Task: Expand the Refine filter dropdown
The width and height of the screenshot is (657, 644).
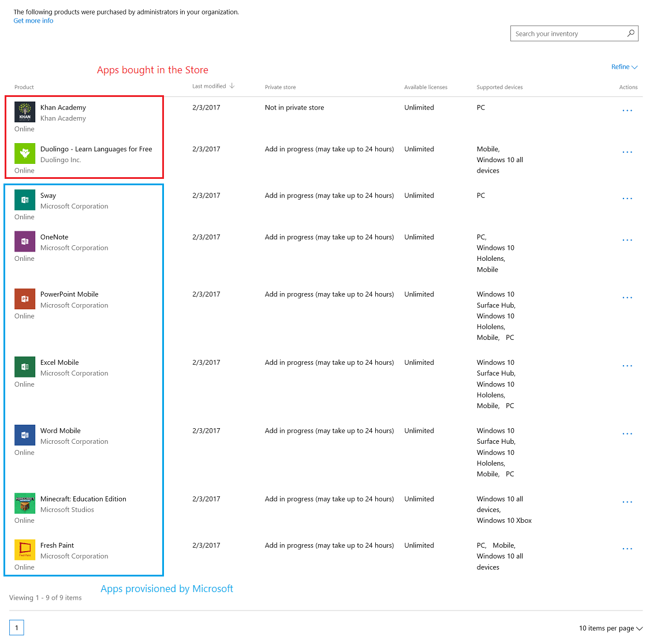Action: 624,67
